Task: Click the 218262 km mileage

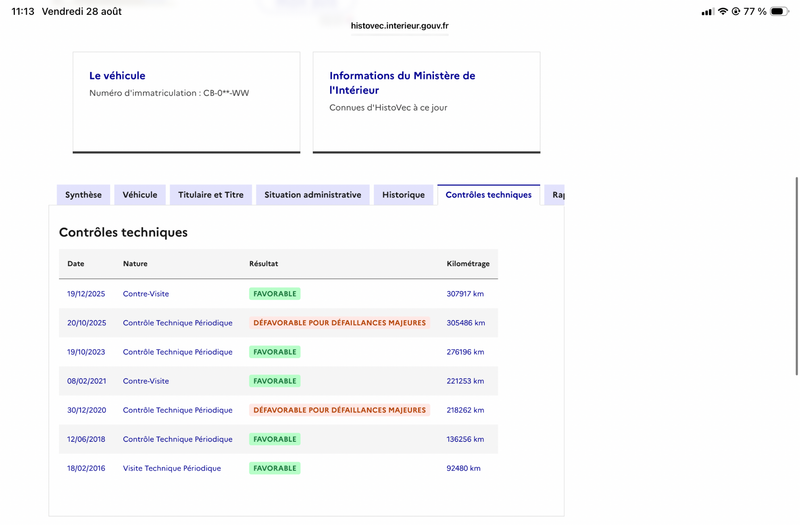Action: click(x=465, y=410)
